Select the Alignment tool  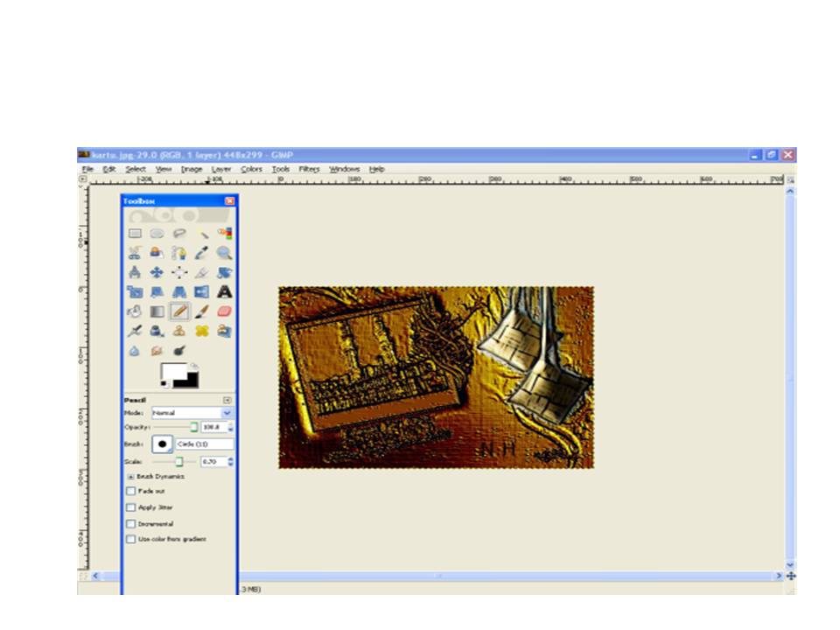[x=179, y=273]
